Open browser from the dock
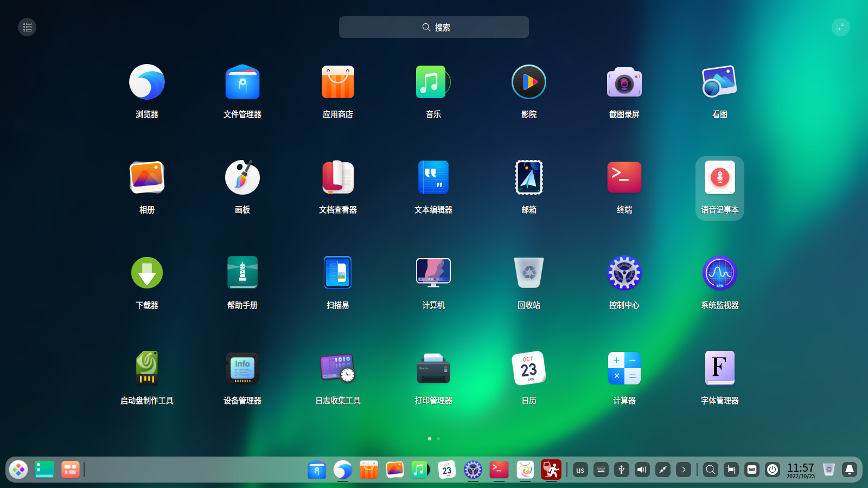This screenshot has height=488, width=868. tap(343, 470)
